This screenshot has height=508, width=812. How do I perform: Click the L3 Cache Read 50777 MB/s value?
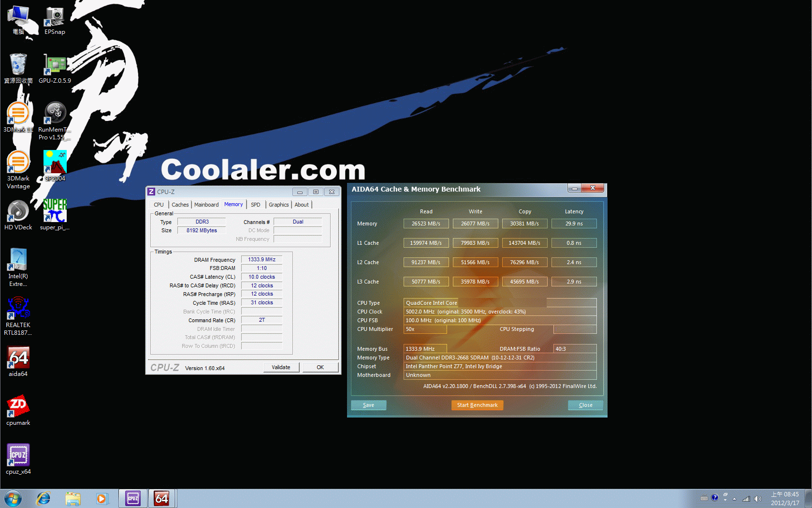pos(426,282)
